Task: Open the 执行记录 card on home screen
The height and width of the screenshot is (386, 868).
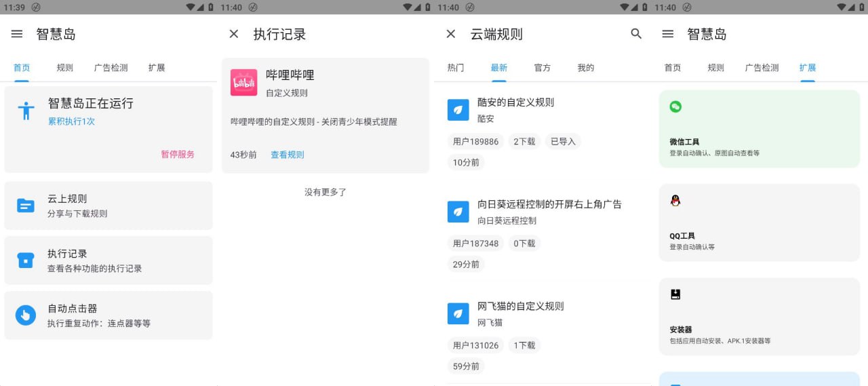Action: 108,260
